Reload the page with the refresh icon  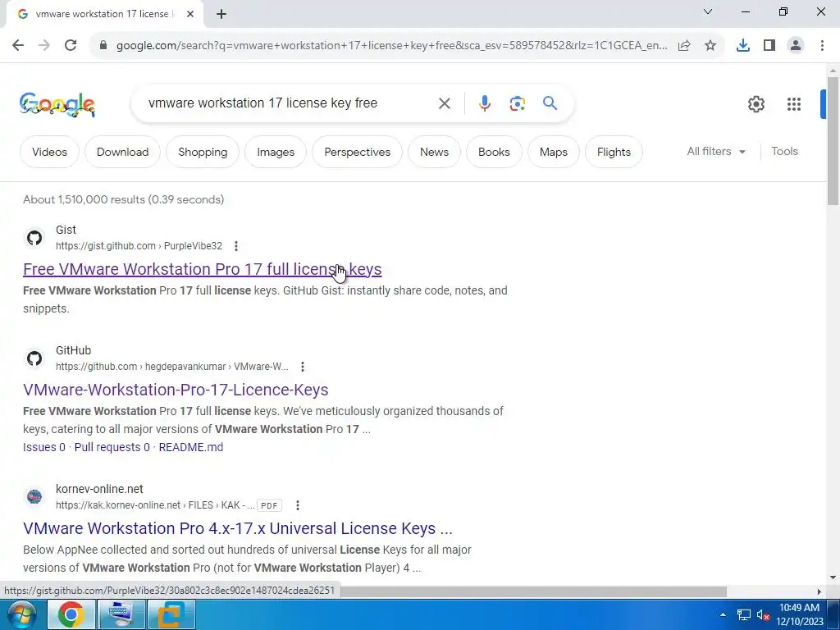pyautogui.click(x=71, y=45)
